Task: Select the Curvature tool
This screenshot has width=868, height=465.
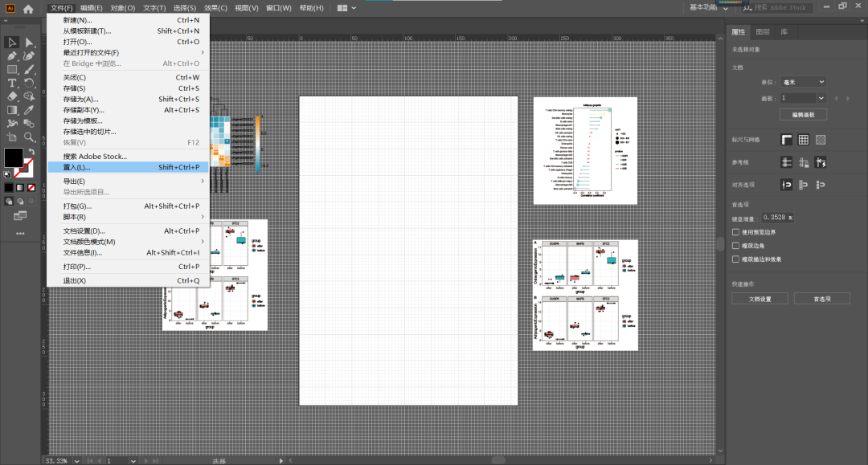Action: click(29, 56)
